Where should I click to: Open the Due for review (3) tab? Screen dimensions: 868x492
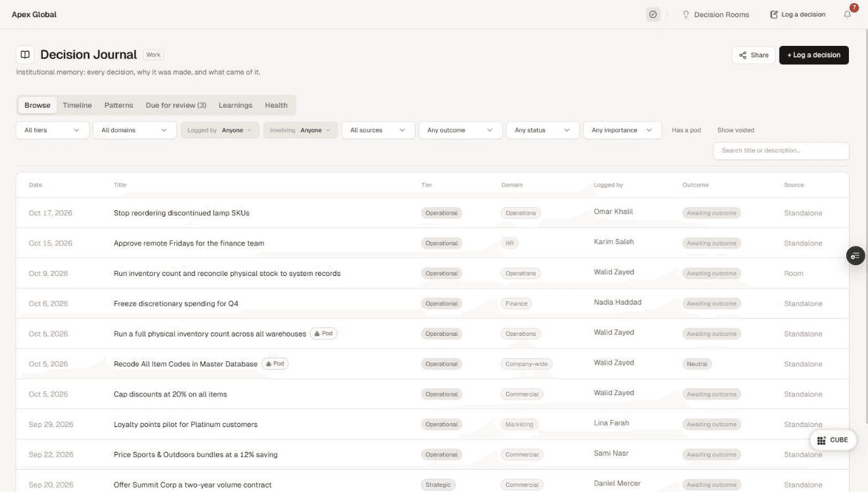click(x=176, y=105)
